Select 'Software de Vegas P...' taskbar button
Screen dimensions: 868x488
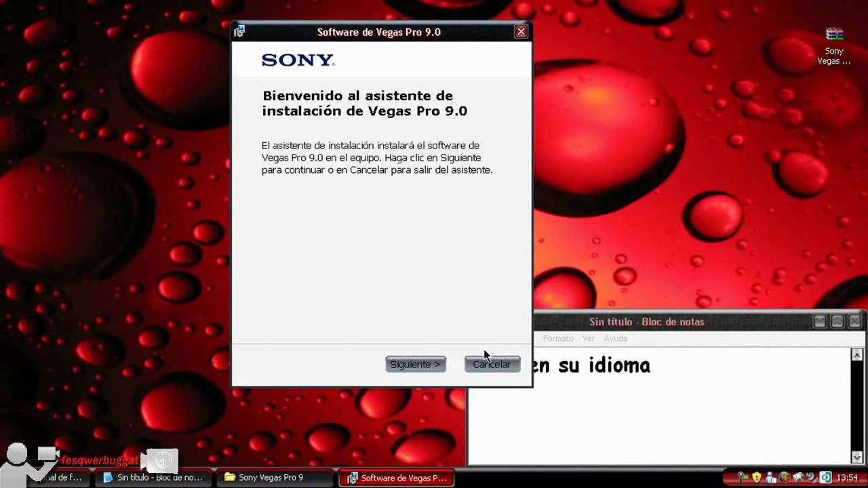coord(397,478)
